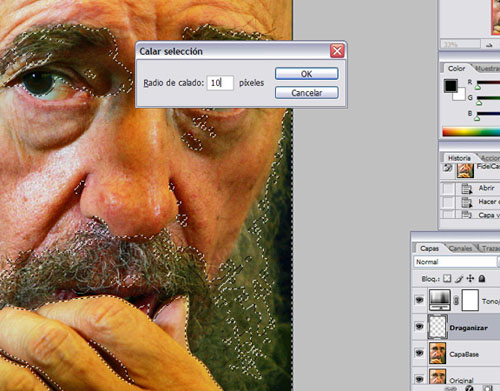Click the new adjustment layer icon
500x391 pixels.
(x=469, y=389)
